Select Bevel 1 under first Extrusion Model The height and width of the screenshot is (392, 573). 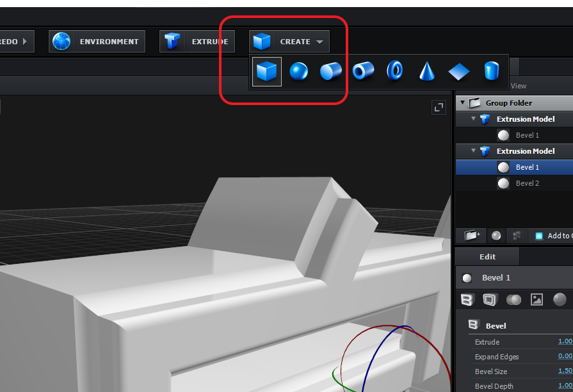[x=515, y=135]
